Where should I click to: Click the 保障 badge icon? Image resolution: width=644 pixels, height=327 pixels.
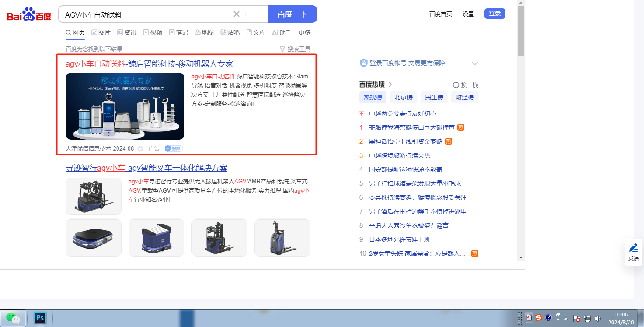174,148
